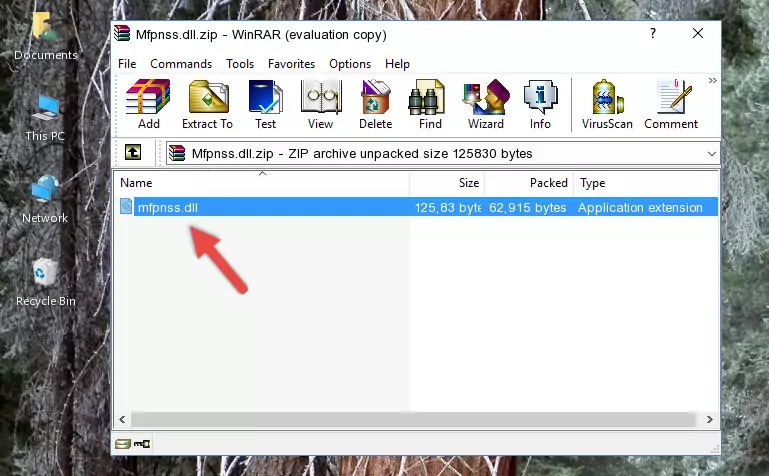Select the This PC desktop icon

coord(45,118)
